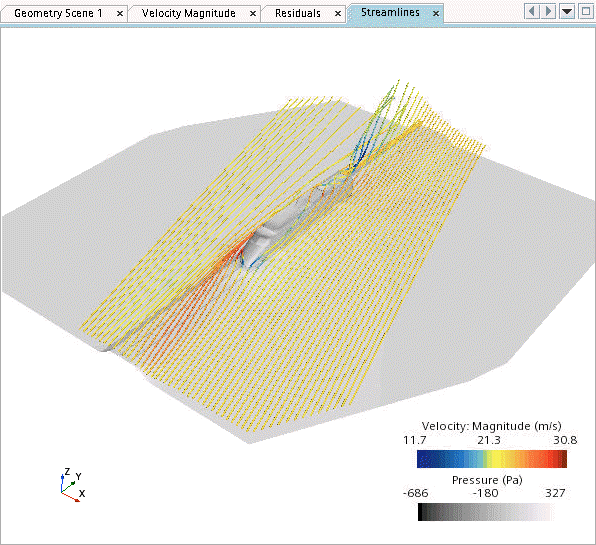
Task: Close the Streamlines tab
Action: click(436, 14)
